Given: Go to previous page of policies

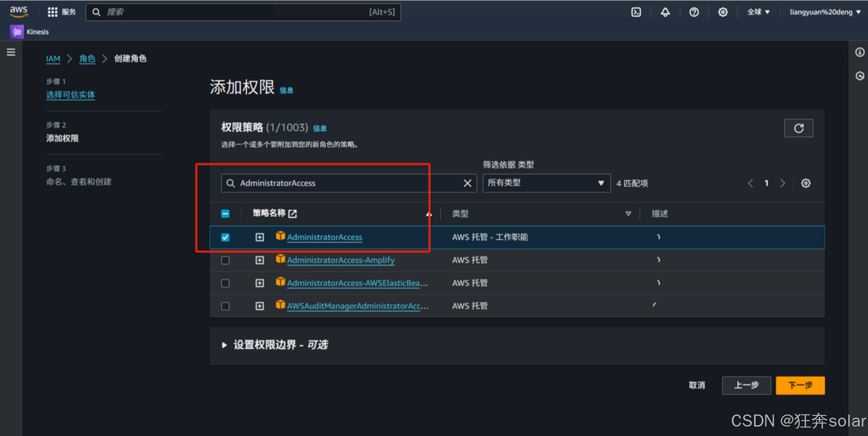Looking at the screenshot, I should [x=751, y=183].
